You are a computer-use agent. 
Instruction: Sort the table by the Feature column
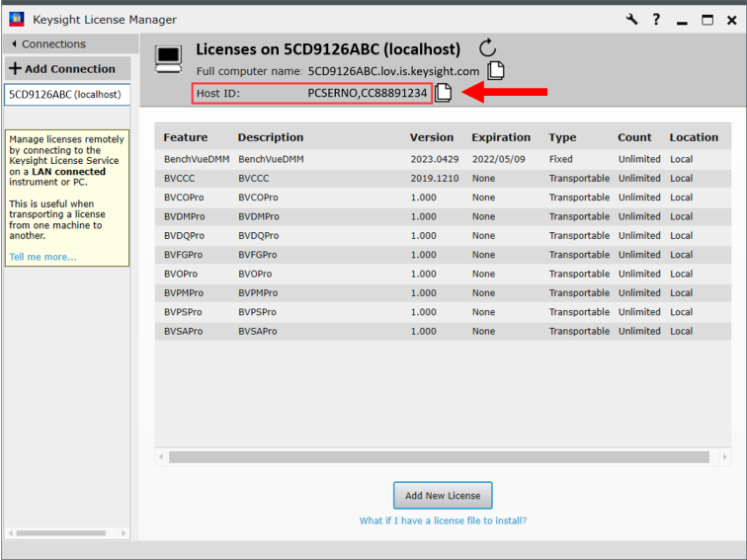pyautogui.click(x=186, y=137)
